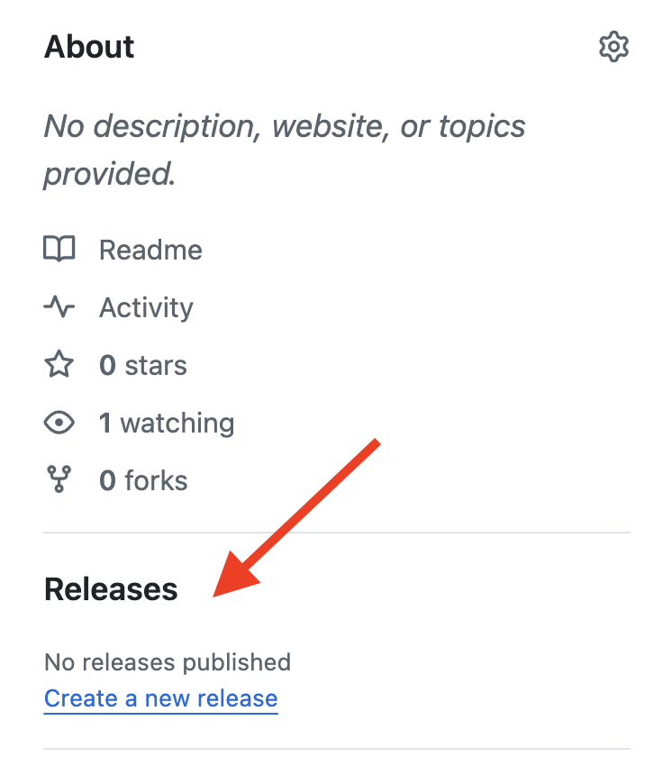View the 0 stars stargazers link
This screenshot has width=672, height=784.
[x=143, y=365]
